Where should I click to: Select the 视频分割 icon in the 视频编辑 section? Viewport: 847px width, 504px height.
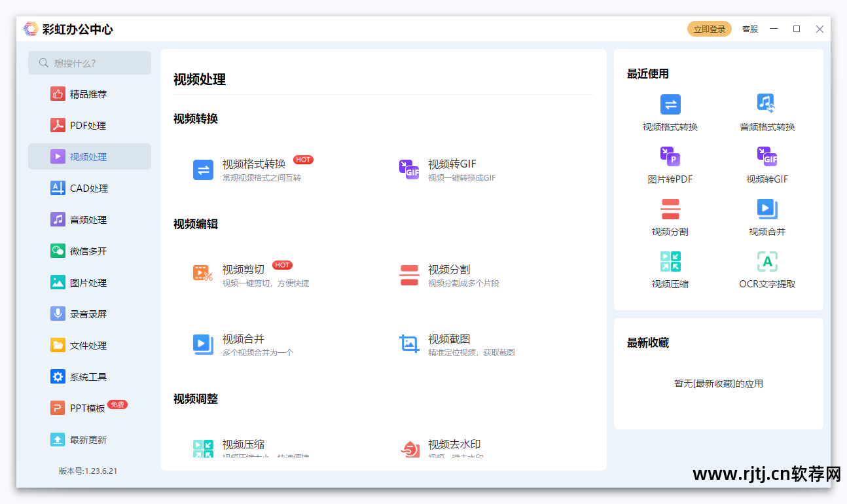click(x=409, y=275)
